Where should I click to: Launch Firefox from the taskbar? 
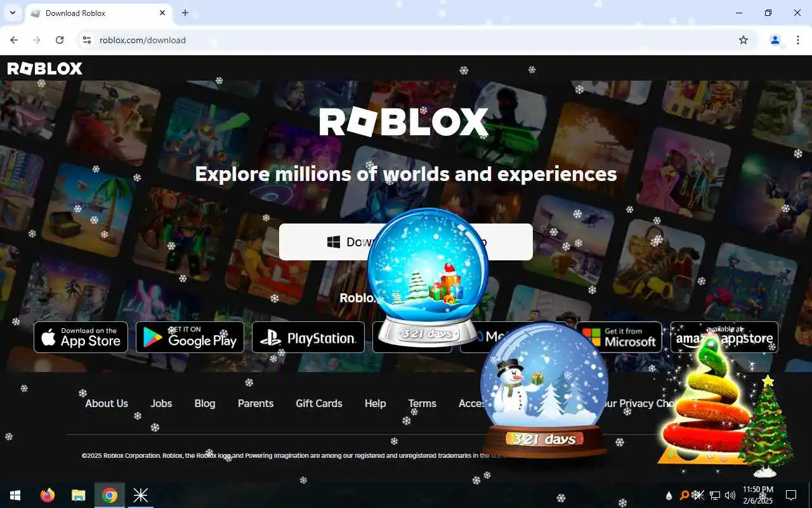tap(48, 495)
